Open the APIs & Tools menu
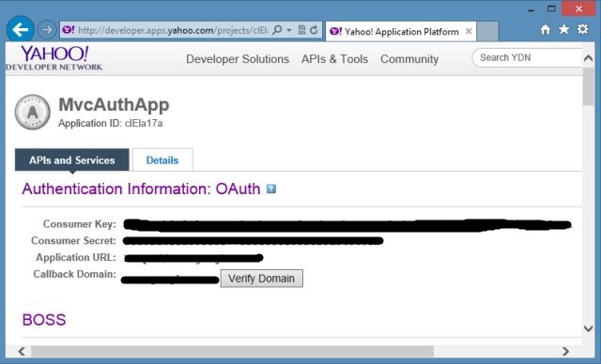Viewport: 601px width, 364px height. 334,59
